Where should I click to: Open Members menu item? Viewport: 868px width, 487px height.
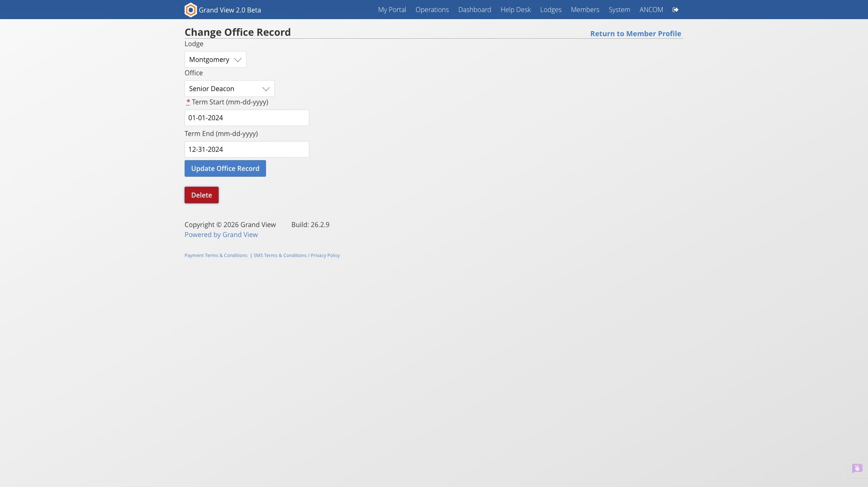tap(585, 10)
